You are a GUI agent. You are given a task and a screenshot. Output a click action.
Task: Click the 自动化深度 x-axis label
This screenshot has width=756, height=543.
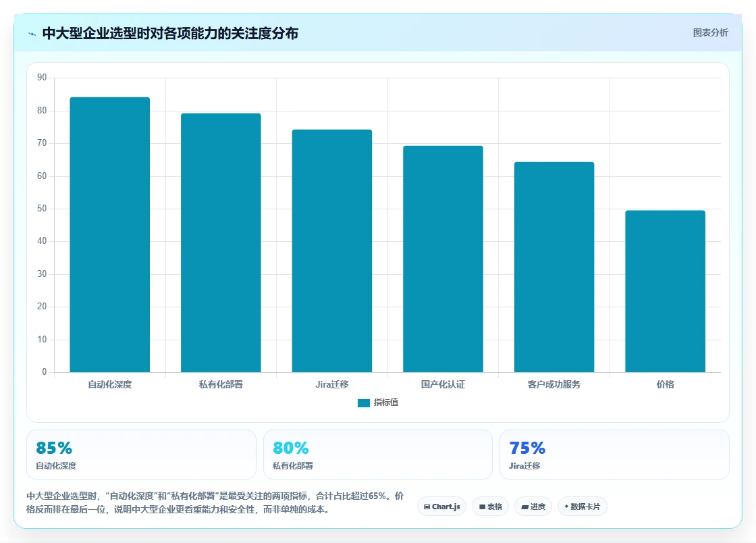110,384
